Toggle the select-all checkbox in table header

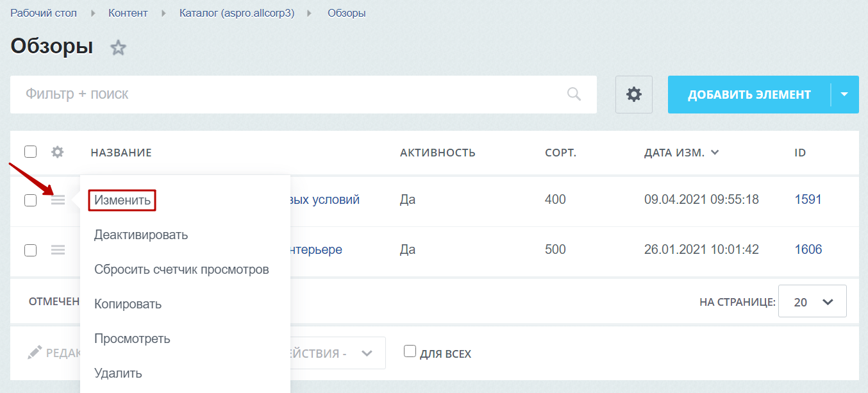pyautogui.click(x=30, y=152)
